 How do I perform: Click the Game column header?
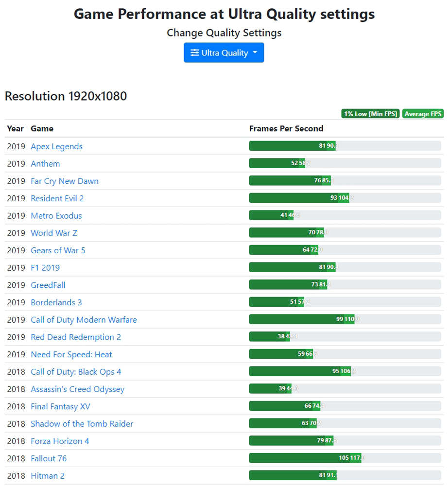42,129
